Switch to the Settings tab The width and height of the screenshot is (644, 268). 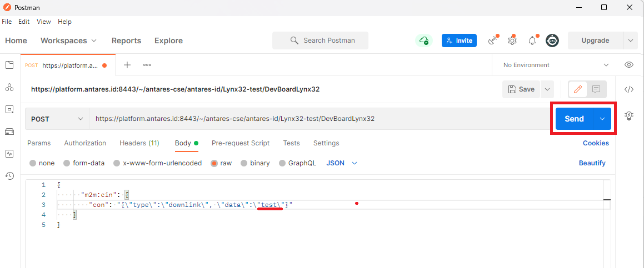pyautogui.click(x=326, y=143)
